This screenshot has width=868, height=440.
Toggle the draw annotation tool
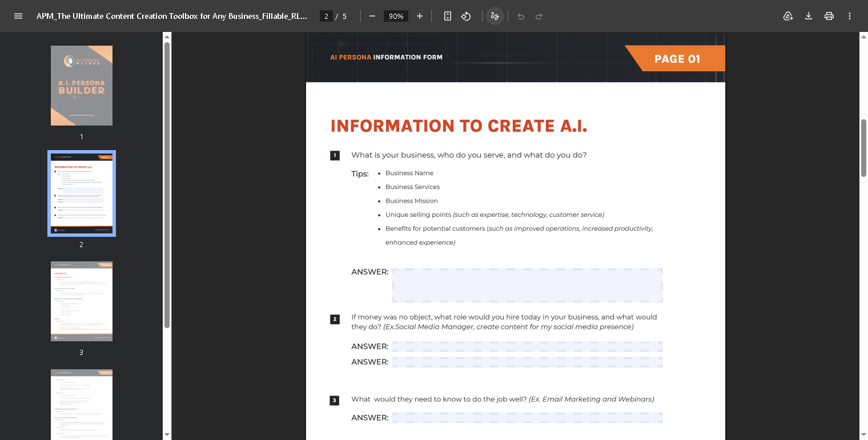point(495,16)
